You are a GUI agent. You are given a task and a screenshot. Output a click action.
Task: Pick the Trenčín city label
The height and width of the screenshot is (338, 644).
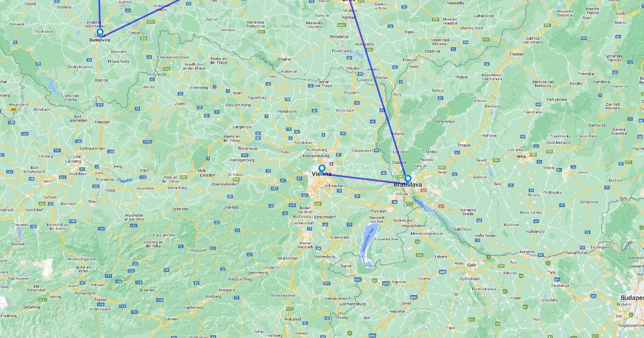(517, 54)
